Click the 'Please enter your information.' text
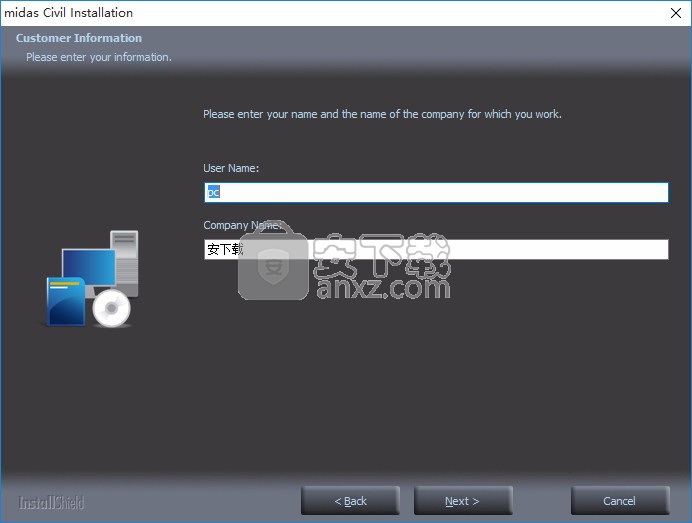The image size is (692, 523). [99, 57]
